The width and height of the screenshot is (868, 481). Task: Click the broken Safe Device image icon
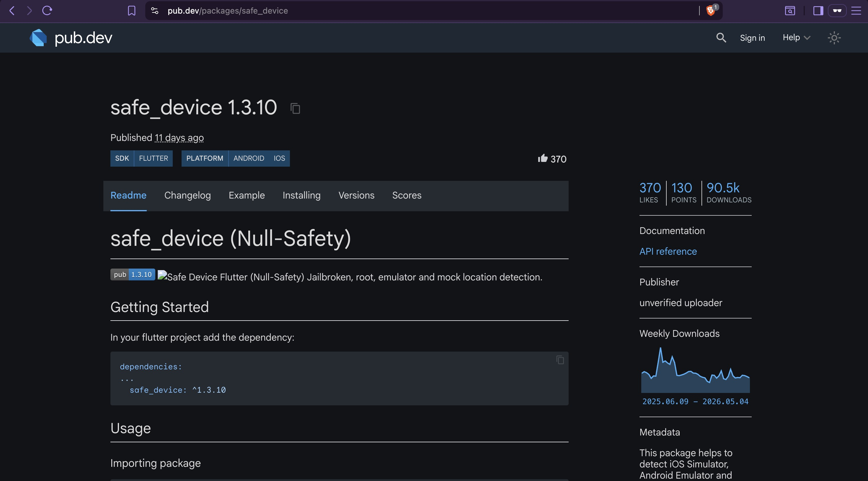162,275
